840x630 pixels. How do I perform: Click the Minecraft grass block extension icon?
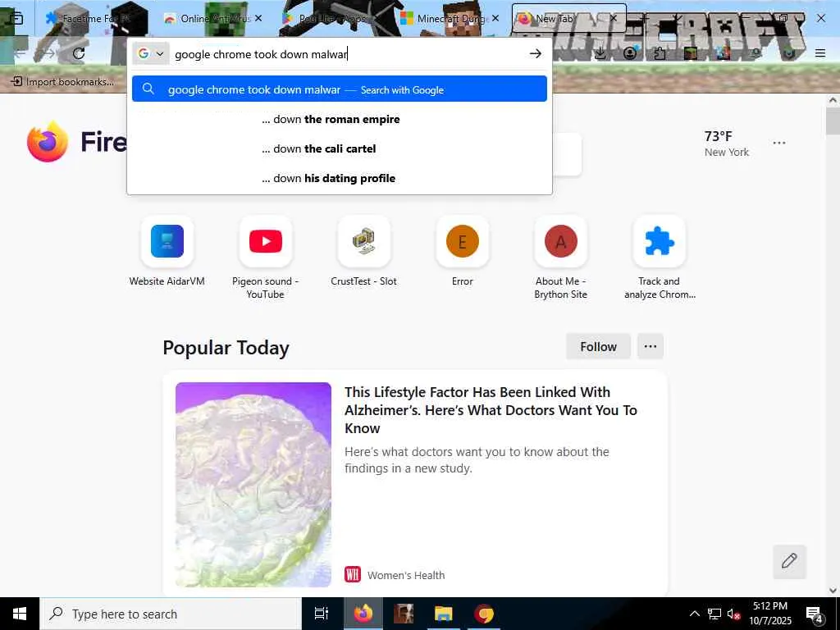tap(691, 53)
